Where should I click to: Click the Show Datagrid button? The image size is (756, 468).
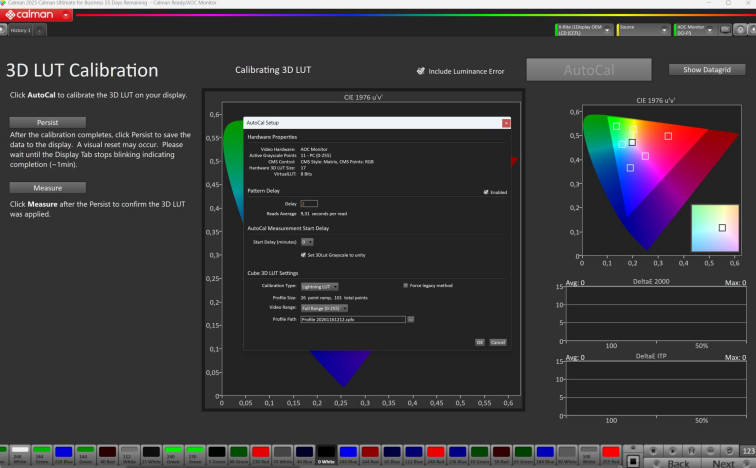[706, 70]
